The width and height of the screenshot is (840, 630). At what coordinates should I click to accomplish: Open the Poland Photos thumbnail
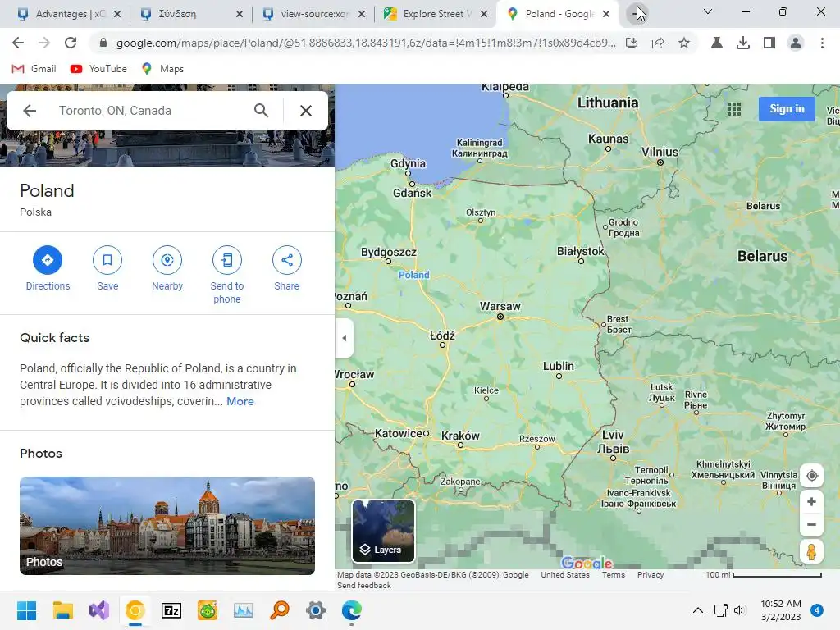click(167, 526)
